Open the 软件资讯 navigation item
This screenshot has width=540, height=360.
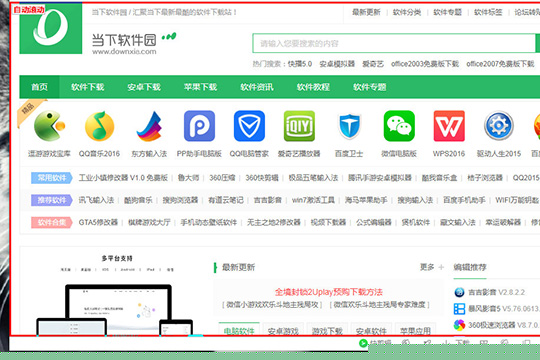pos(257,87)
